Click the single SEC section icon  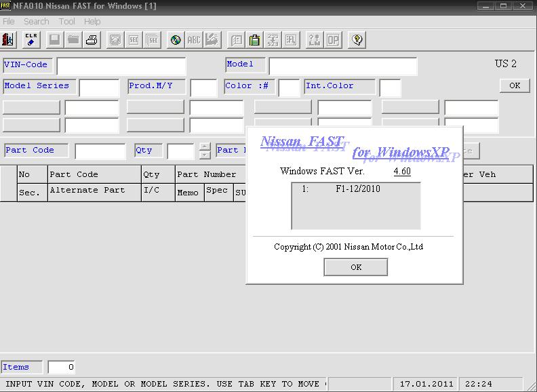coord(134,40)
